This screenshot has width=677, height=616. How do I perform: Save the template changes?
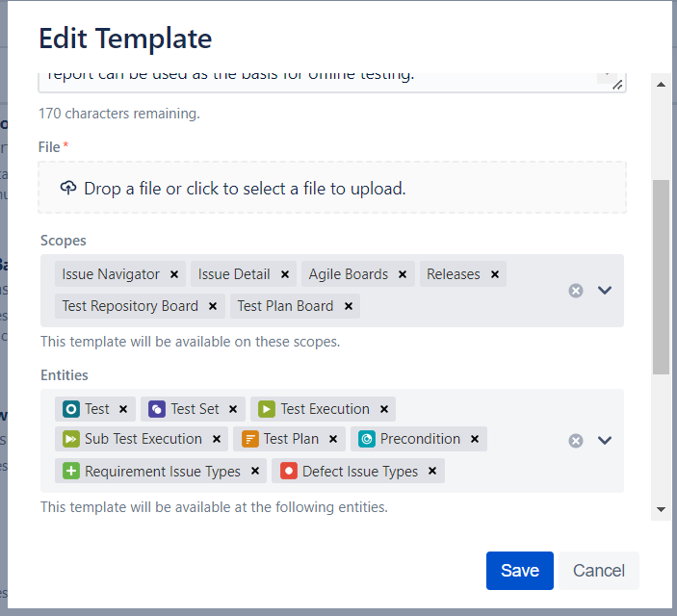click(519, 571)
